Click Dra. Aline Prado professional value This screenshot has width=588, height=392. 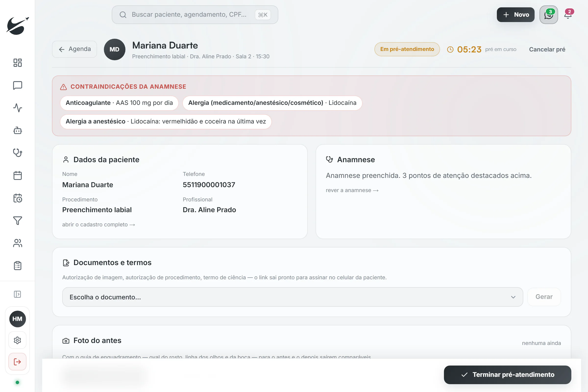click(x=209, y=210)
